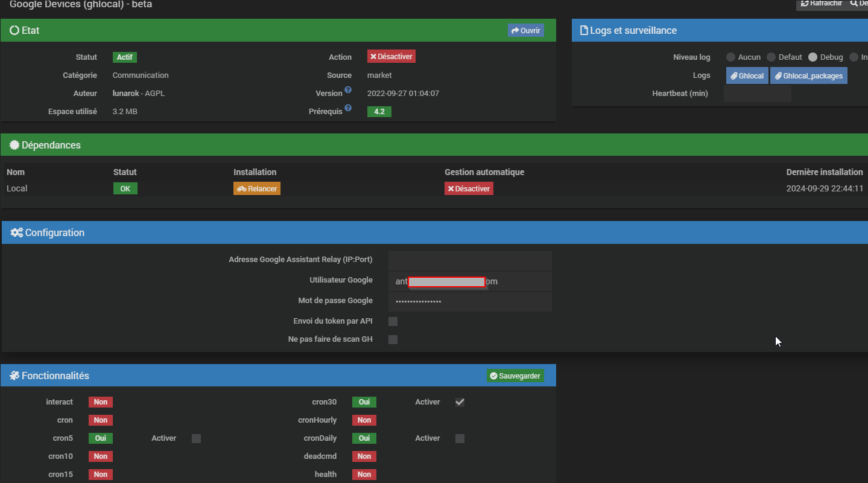This screenshot has height=483, width=868.
Task: Click the Actif status badge
Action: (x=125, y=57)
